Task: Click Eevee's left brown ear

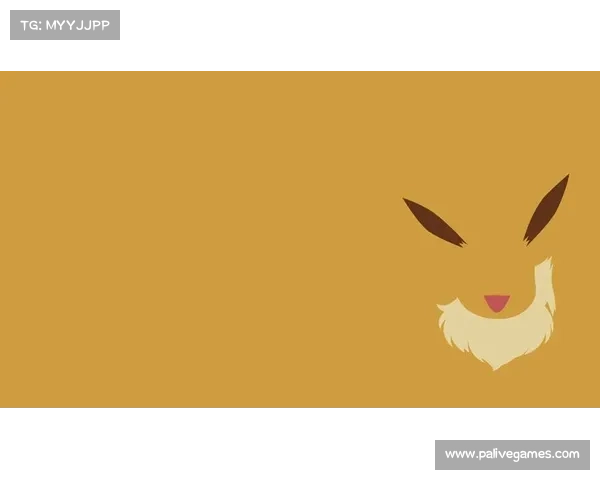Action: coord(434,222)
